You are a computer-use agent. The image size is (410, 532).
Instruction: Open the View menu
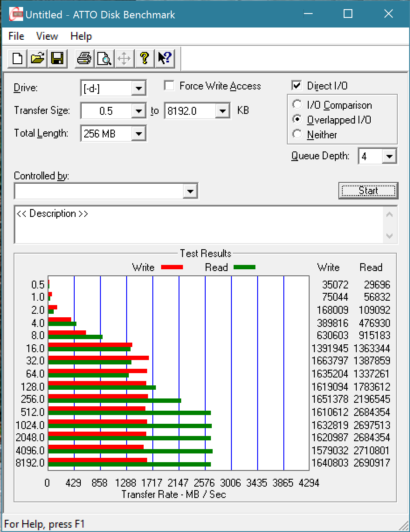tap(47, 36)
